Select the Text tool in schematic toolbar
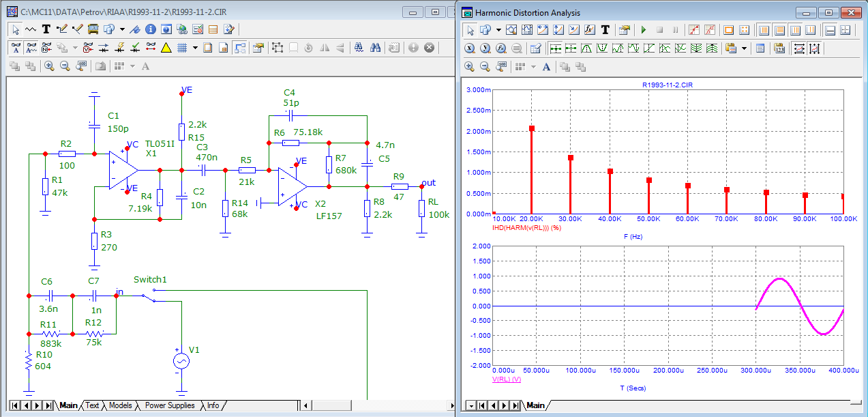This screenshot has height=417, width=868. pos(46,29)
